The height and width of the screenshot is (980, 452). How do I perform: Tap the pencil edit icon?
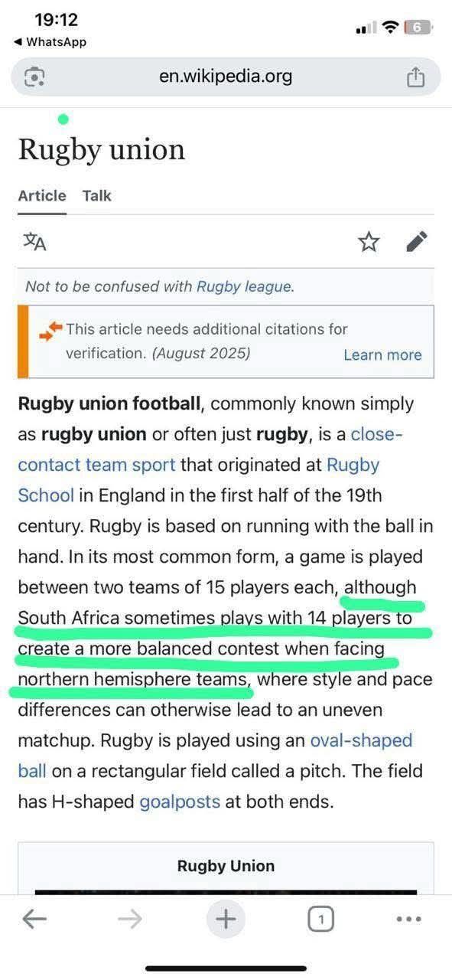[416, 242]
